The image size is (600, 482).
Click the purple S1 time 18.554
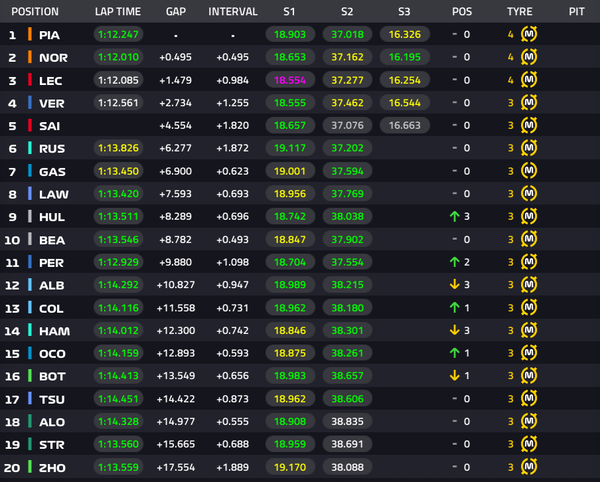(290, 80)
